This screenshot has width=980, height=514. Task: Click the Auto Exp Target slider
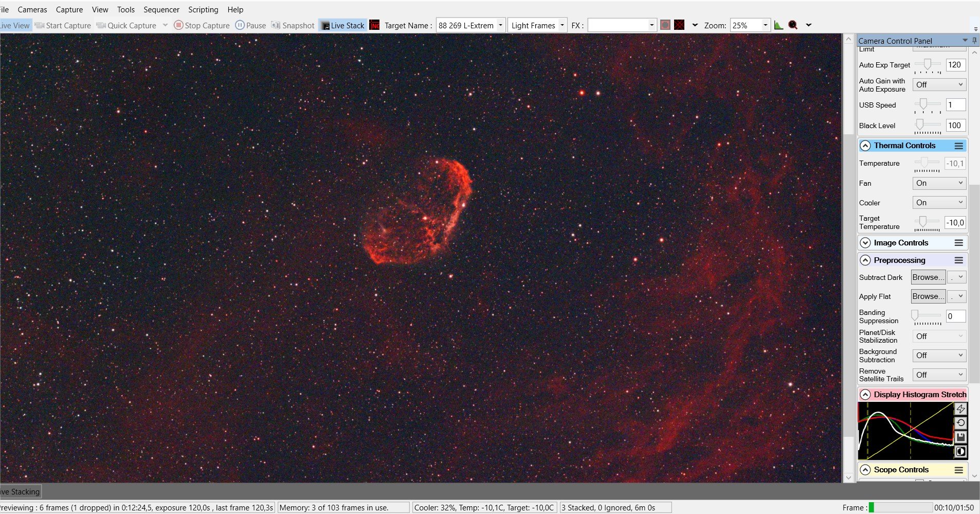pos(928,65)
